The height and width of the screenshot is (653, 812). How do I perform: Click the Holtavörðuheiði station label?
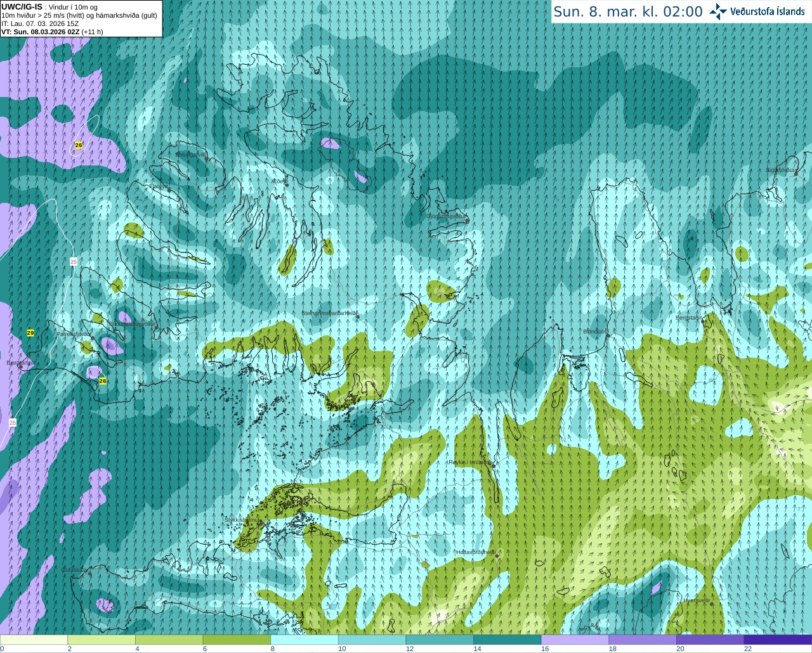[476, 552]
